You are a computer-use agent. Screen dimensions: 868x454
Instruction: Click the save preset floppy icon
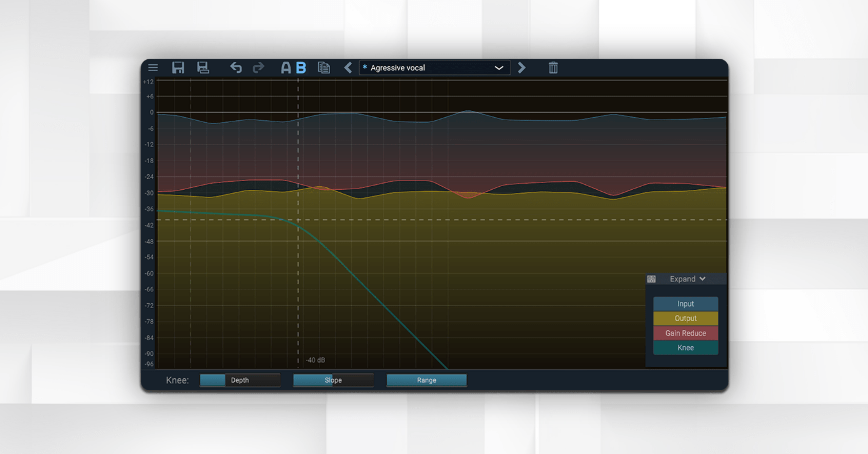point(178,68)
